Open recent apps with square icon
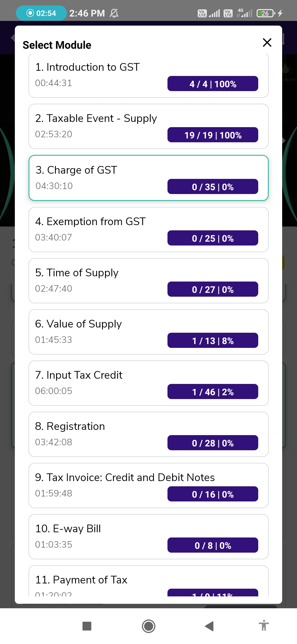 [87, 626]
